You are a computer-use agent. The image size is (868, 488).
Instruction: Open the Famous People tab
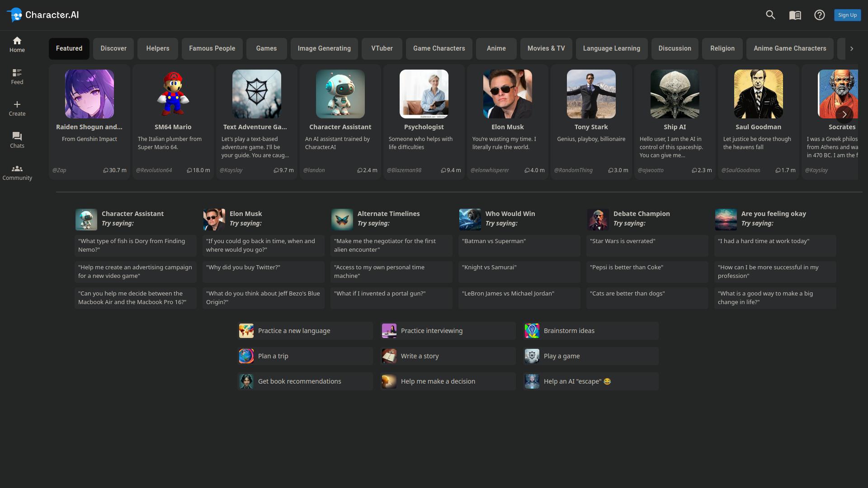coord(212,48)
